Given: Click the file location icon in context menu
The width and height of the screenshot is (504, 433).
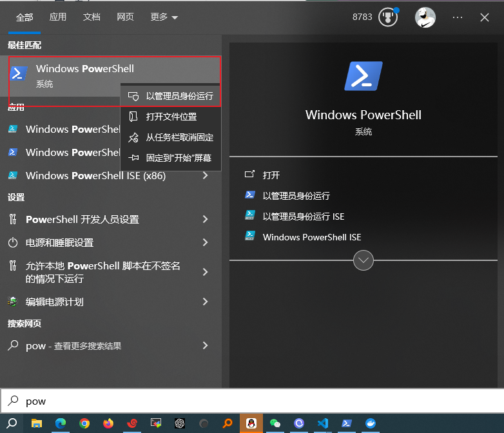Looking at the screenshot, I should (x=133, y=117).
